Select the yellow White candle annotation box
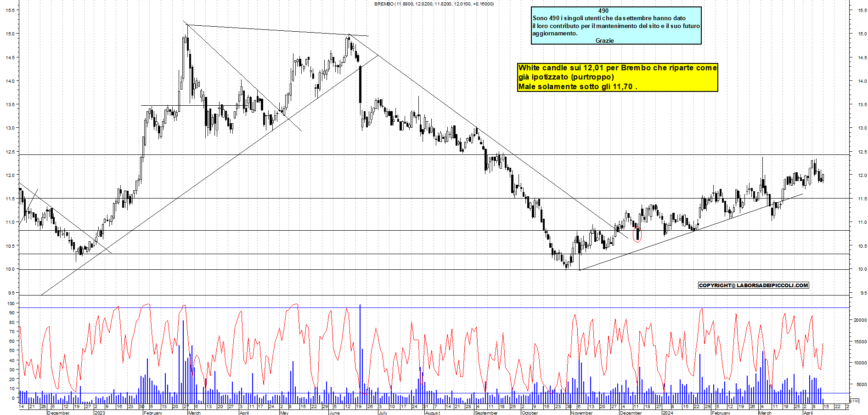 pyautogui.click(x=617, y=77)
